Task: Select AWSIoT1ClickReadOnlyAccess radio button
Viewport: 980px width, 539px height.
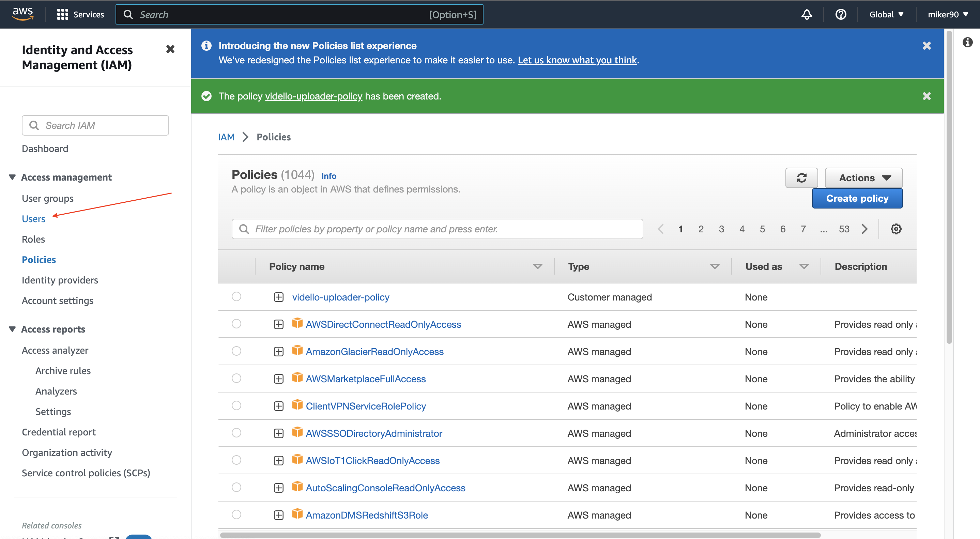Action: click(x=236, y=460)
